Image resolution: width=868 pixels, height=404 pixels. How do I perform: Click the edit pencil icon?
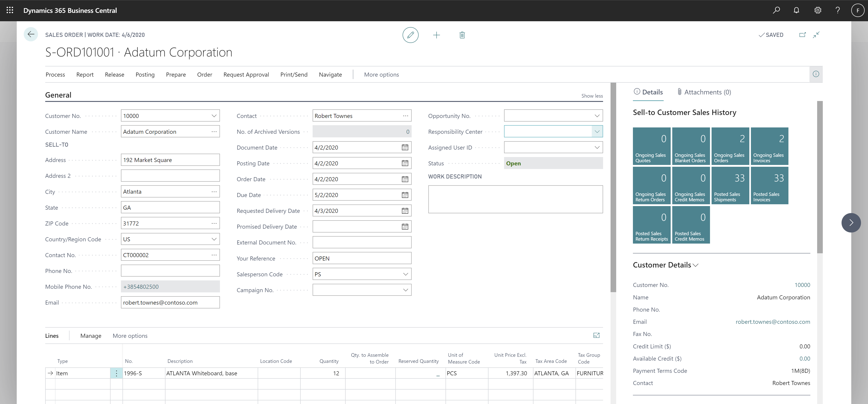411,35
